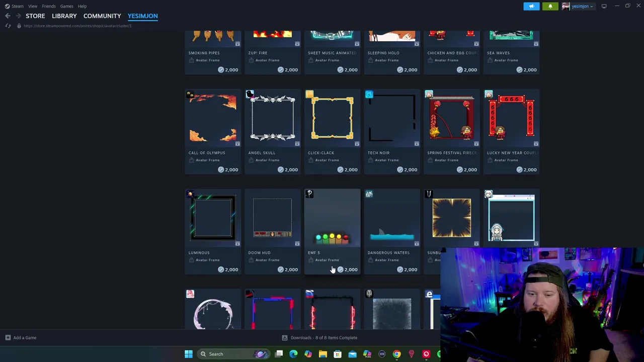
Task: Click the 2,000 points price of Doom HUD
Action: (x=288, y=269)
